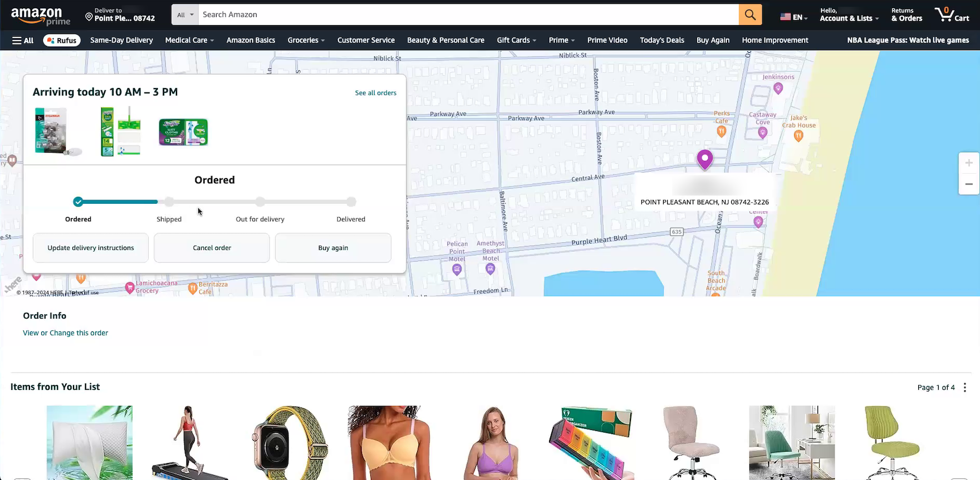The width and height of the screenshot is (980, 480).
Task: Open the All hamburger menu
Action: [23, 40]
